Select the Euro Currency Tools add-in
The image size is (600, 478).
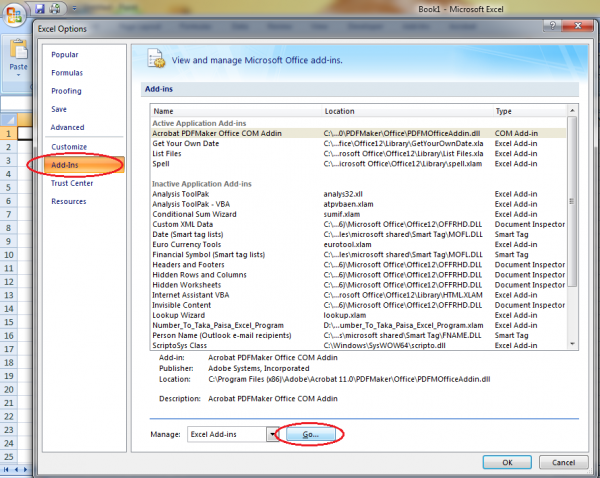(x=358, y=245)
